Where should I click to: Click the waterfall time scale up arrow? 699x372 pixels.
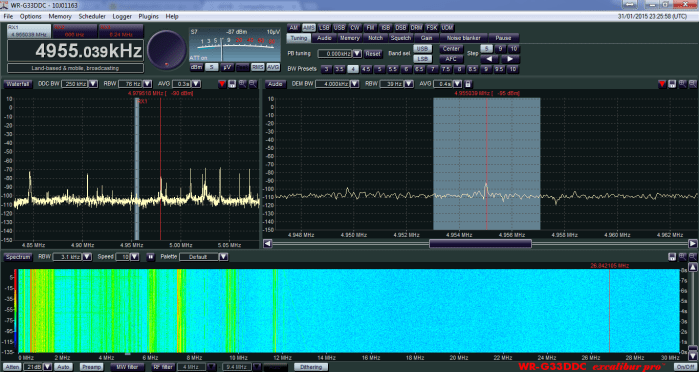coord(692,268)
